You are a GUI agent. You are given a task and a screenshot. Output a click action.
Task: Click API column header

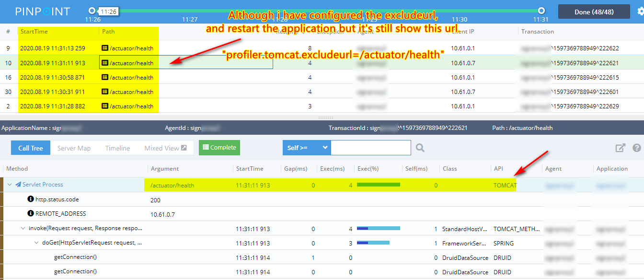(498, 169)
